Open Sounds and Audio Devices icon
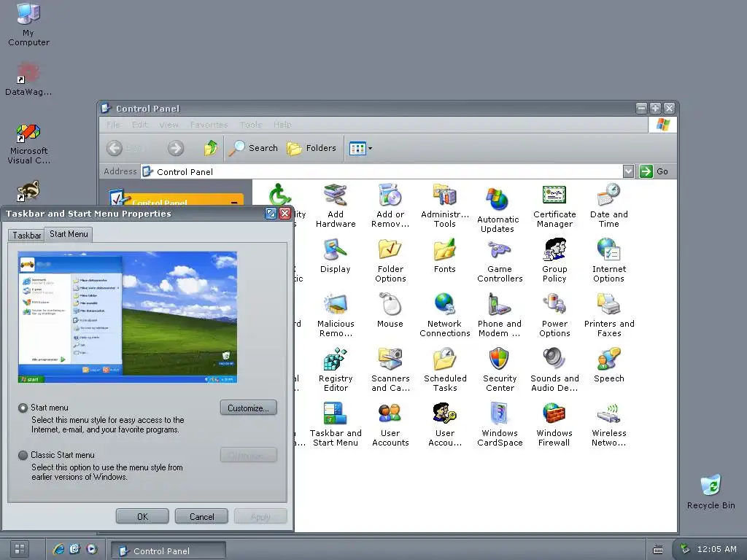The width and height of the screenshot is (747, 560). pyautogui.click(x=554, y=370)
